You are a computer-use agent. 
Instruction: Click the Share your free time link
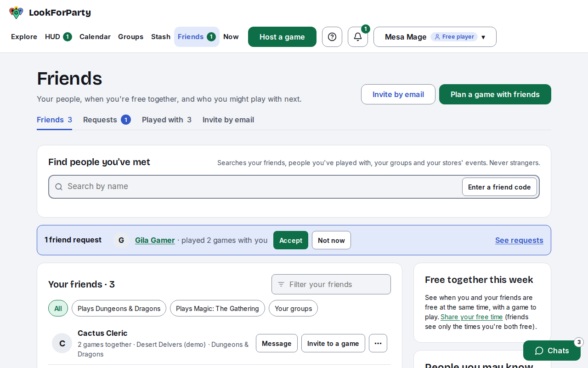(472, 317)
